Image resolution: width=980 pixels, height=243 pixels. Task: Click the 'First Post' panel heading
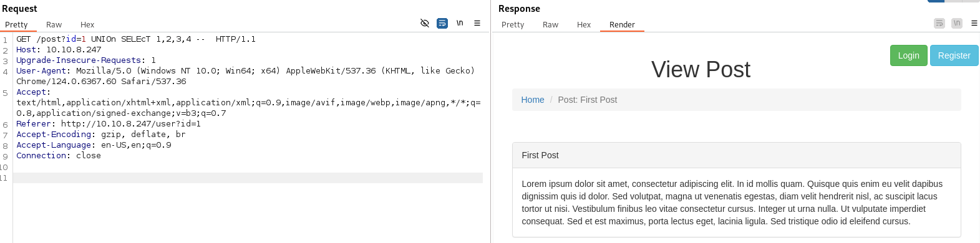click(x=540, y=155)
